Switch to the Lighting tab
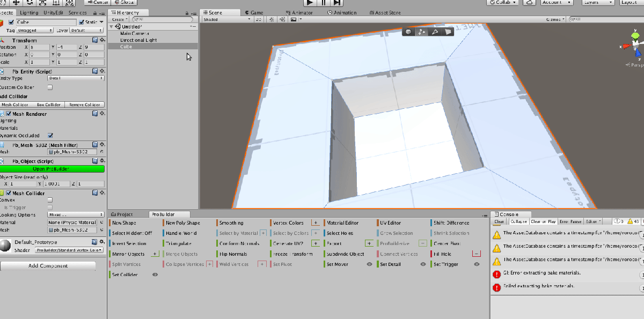644x319 pixels. pyautogui.click(x=29, y=12)
